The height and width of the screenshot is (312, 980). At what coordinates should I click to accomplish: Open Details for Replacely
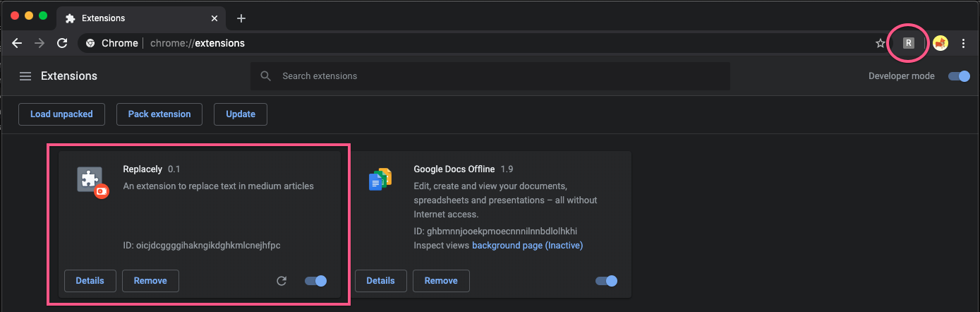(90, 280)
